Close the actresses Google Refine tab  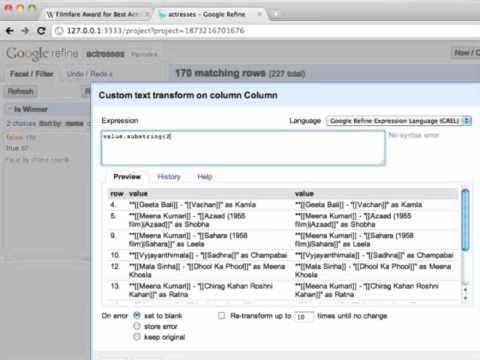(259, 14)
